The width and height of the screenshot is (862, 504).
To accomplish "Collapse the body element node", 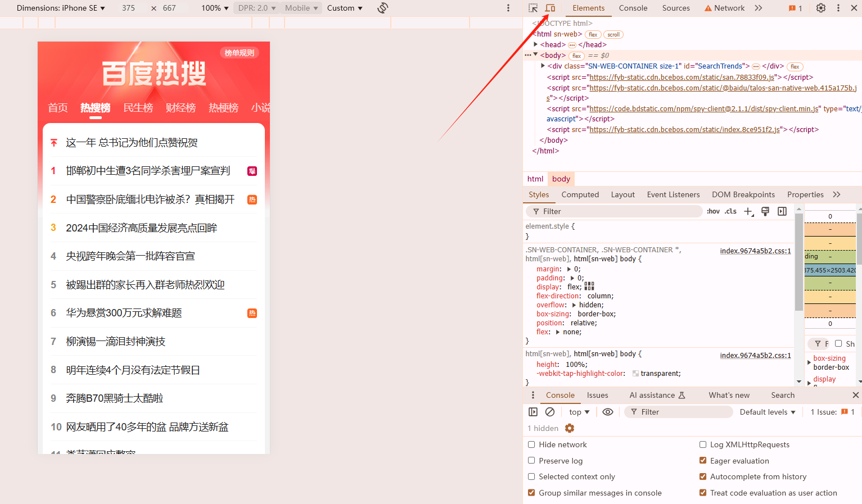I will [536, 55].
